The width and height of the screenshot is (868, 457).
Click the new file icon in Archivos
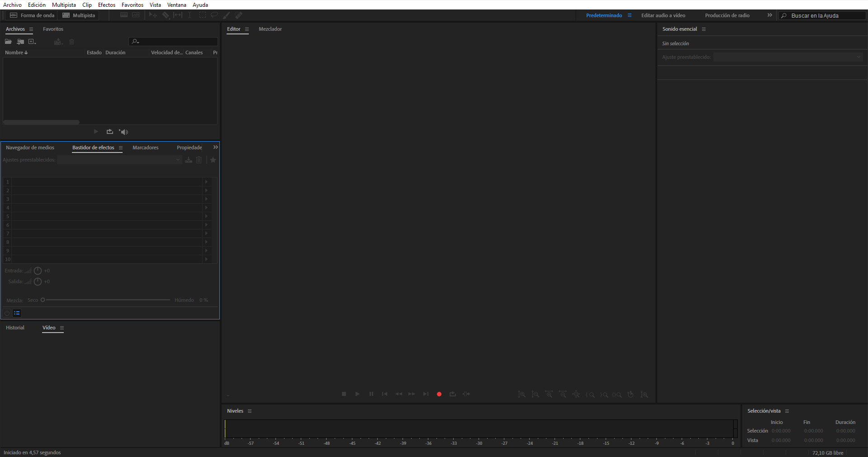[x=32, y=42]
